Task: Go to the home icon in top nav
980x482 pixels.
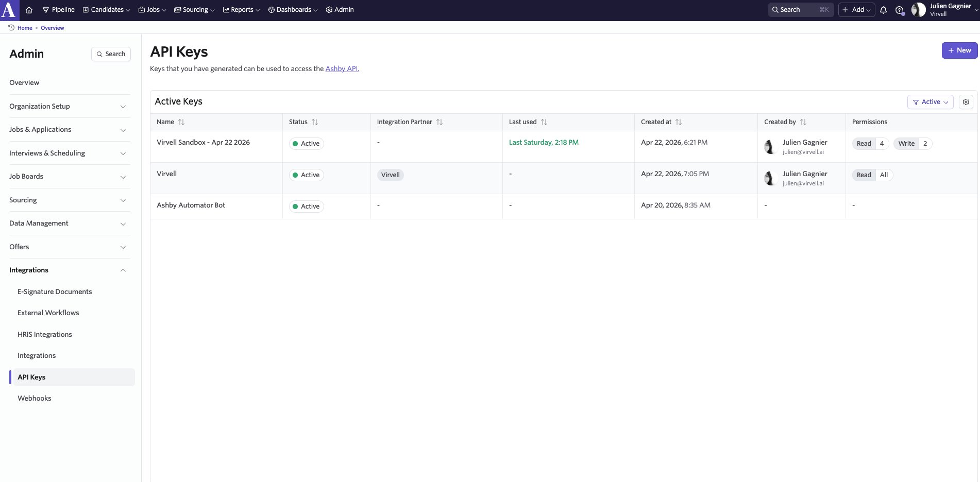Action: 29,10
